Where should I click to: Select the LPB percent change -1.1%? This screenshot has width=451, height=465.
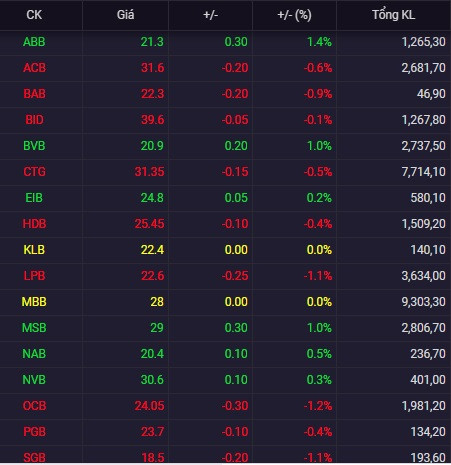318,276
